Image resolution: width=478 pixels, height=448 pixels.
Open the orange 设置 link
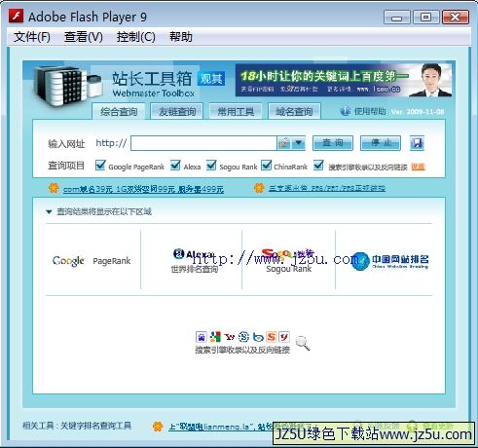click(418, 167)
